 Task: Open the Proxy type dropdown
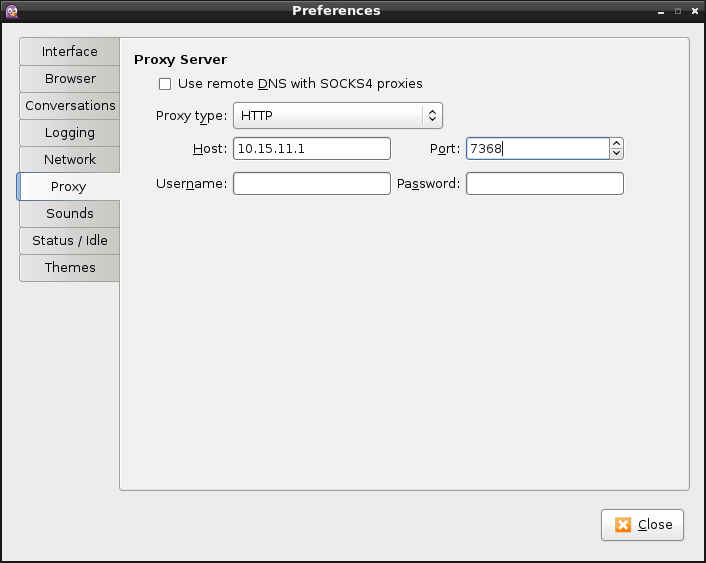tap(338, 116)
